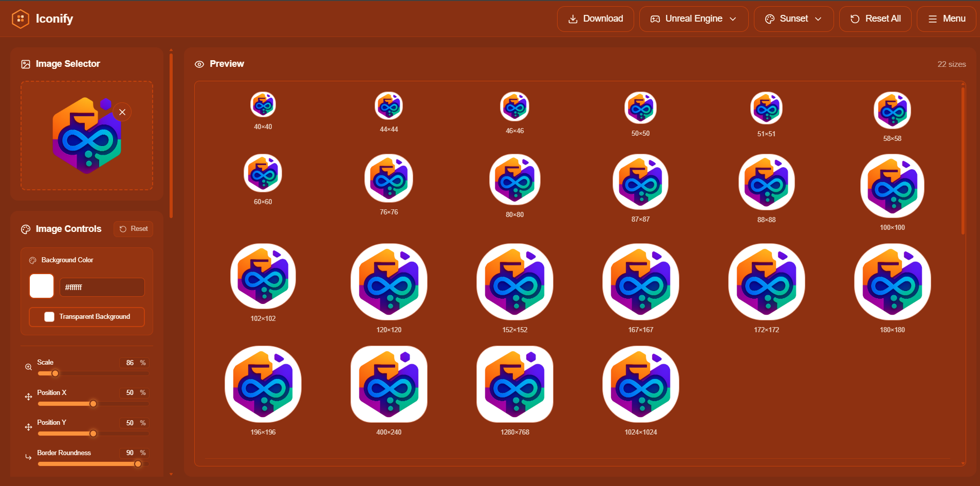Click the Reset All button
The width and height of the screenshot is (980, 486).
[x=875, y=19]
